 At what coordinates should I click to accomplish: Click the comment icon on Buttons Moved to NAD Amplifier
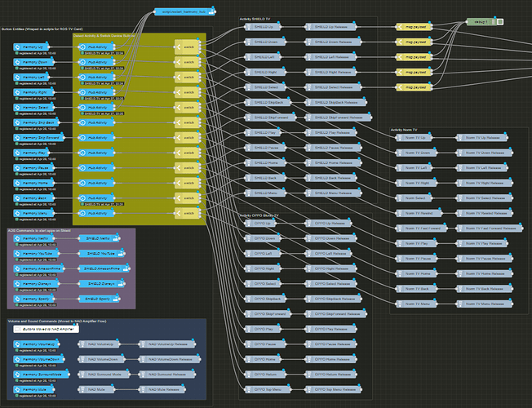[17, 329]
